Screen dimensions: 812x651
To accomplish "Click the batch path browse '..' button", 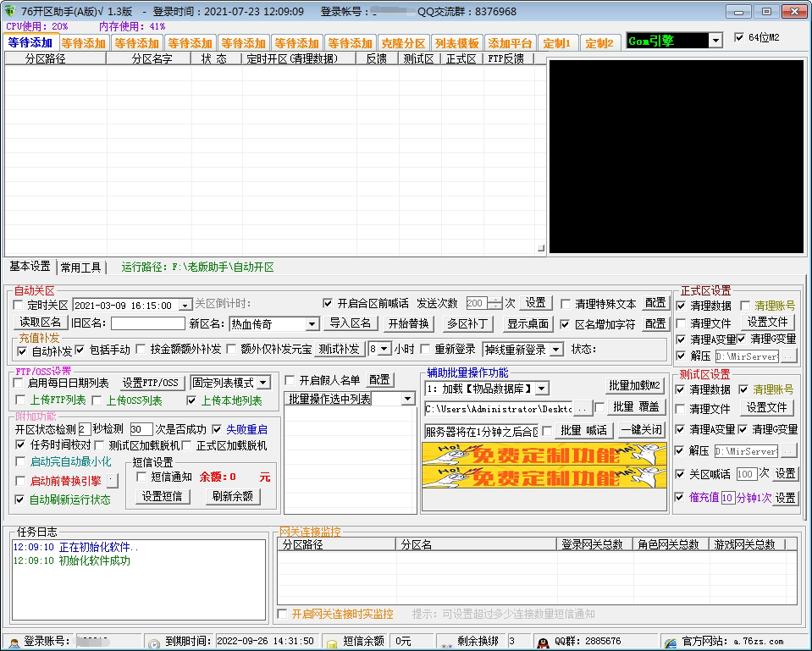I will click(583, 409).
